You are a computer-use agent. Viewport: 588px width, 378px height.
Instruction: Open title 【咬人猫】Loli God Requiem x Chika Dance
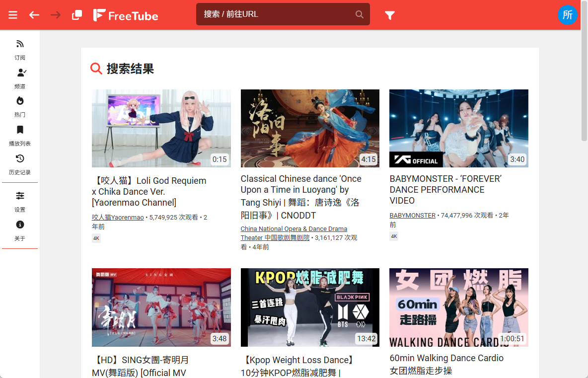[x=149, y=192]
